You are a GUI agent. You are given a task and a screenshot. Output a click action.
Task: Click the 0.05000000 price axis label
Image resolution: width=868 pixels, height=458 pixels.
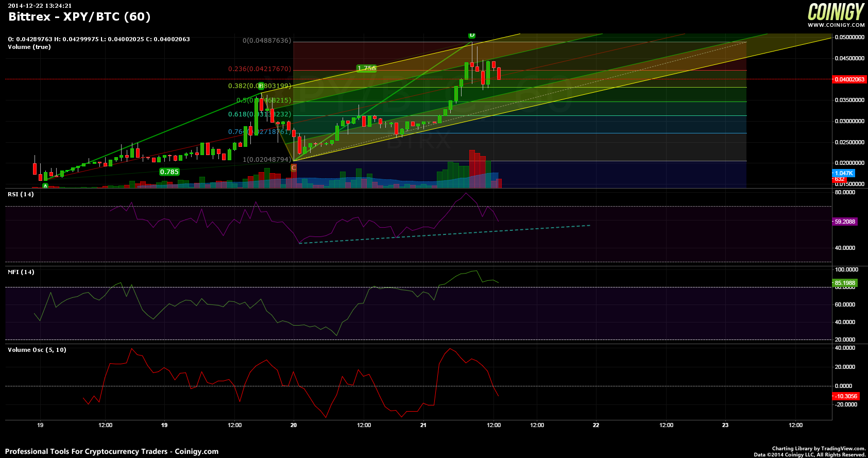(x=849, y=37)
